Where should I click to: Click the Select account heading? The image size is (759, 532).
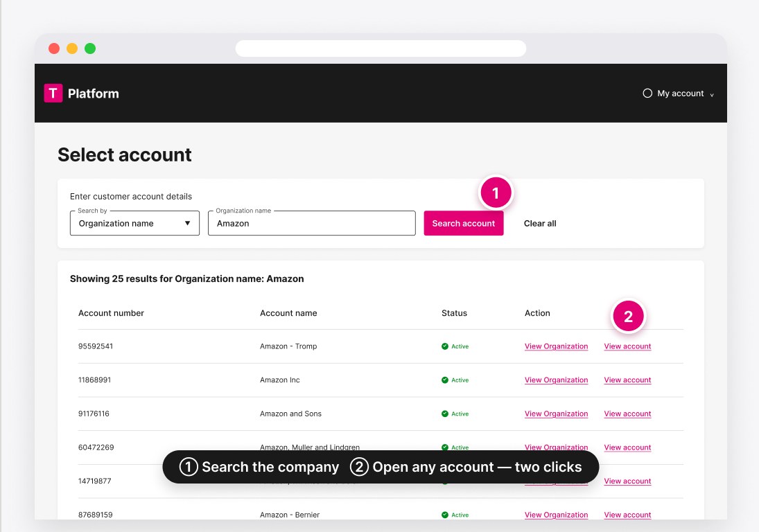point(124,154)
